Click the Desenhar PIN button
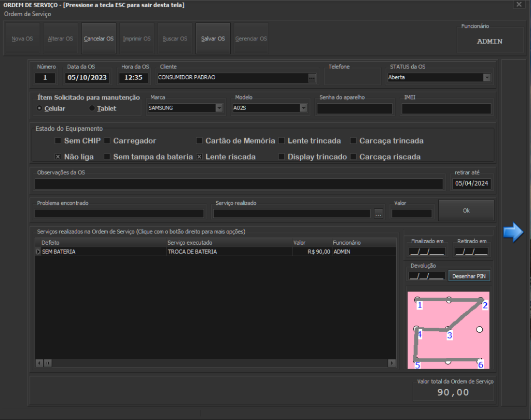Image resolution: width=531 pixels, height=420 pixels. coord(469,276)
